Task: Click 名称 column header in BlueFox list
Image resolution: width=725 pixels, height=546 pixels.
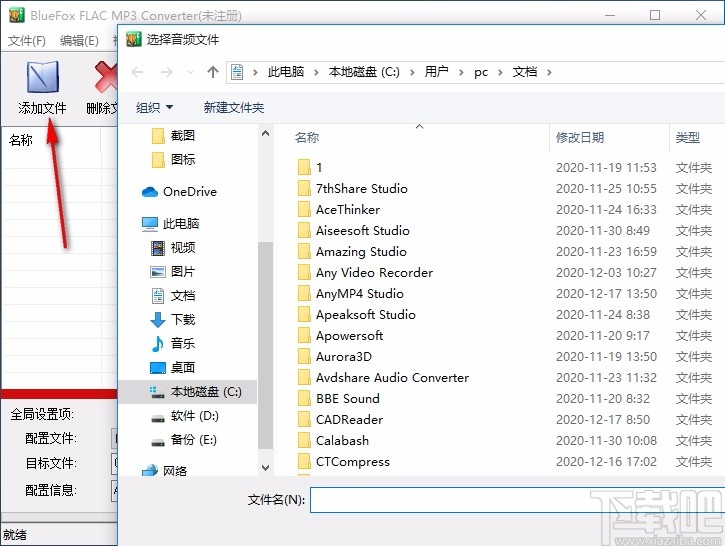Action: tap(21, 140)
